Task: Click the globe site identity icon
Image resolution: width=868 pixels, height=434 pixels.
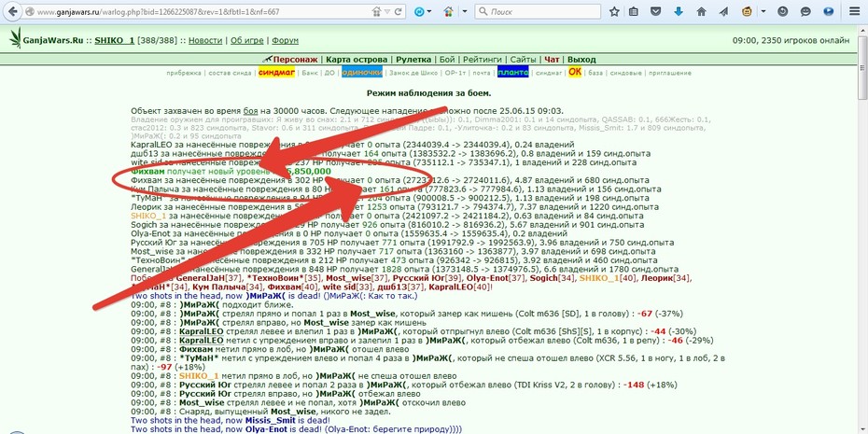Action: point(30,11)
